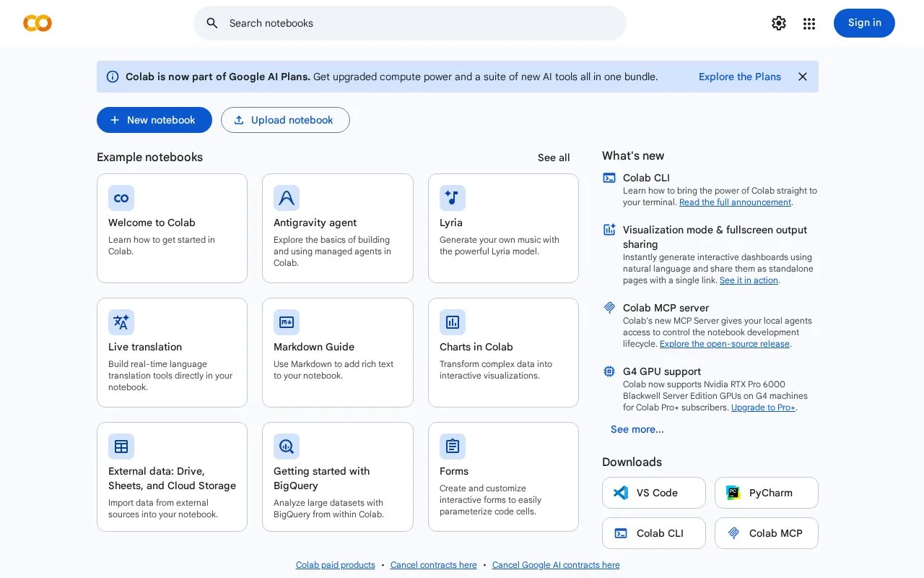Image resolution: width=924 pixels, height=578 pixels.
Task: Open Explore the open-source release link
Action: coord(725,344)
